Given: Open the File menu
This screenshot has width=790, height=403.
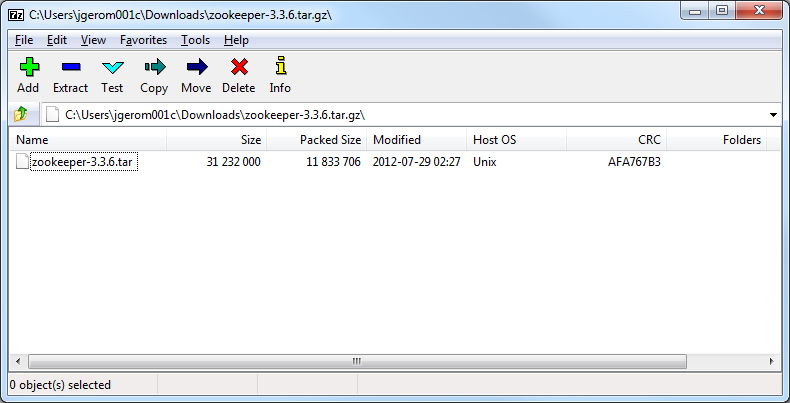Looking at the screenshot, I should (x=24, y=40).
